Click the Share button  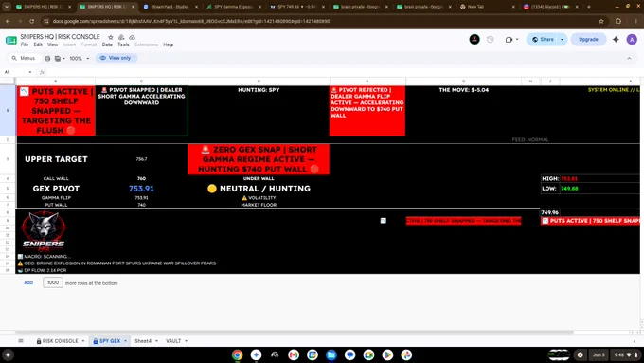click(543, 40)
